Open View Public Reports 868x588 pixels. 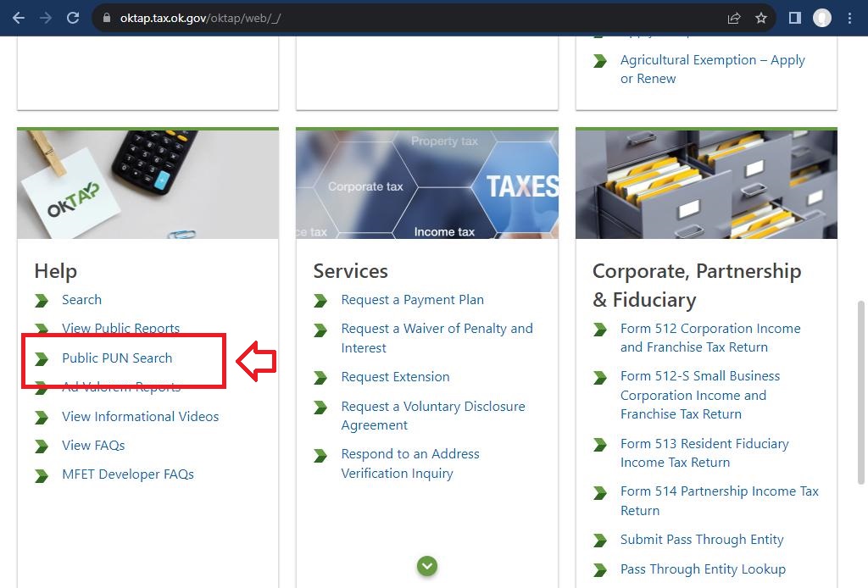(x=120, y=329)
